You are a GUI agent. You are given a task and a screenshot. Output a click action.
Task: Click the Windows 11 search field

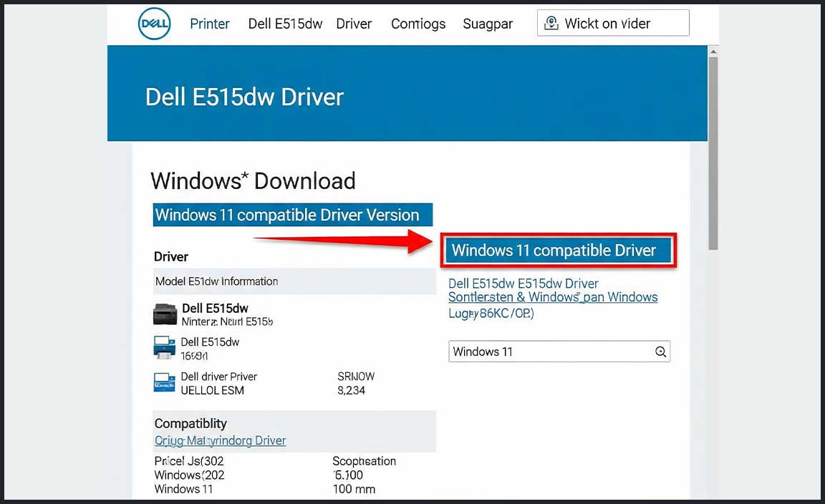[x=559, y=352]
